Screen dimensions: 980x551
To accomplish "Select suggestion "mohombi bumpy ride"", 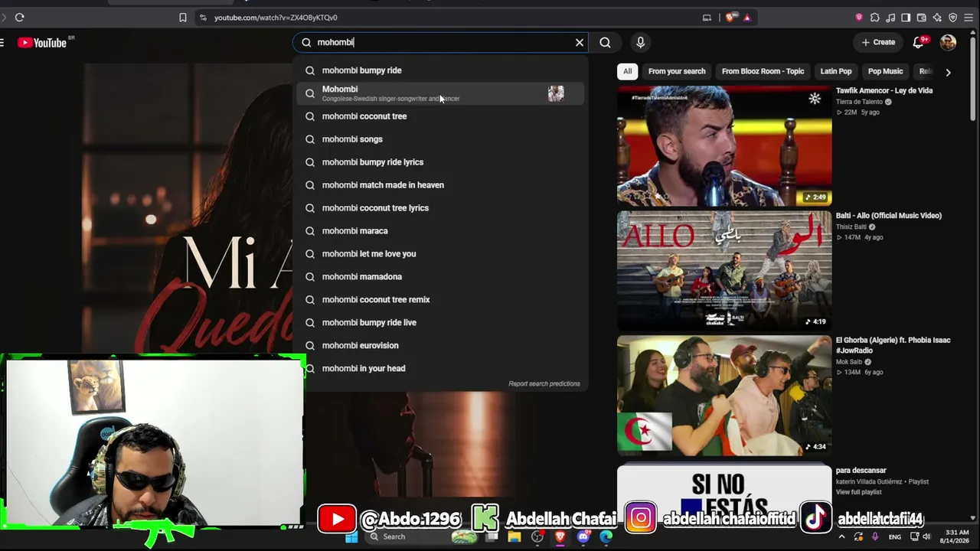I will pyautogui.click(x=440, y=70).
